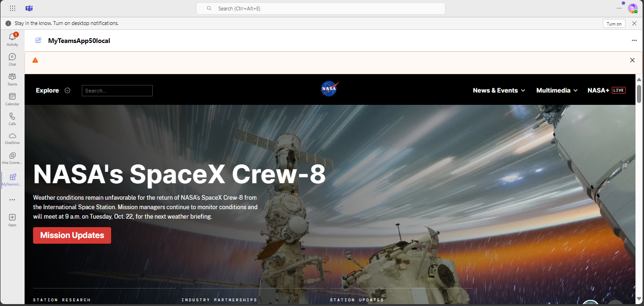644x306 pixels.
Task: Show more apps with sidebar ellipsis
Action: click(x=12, y=200)
